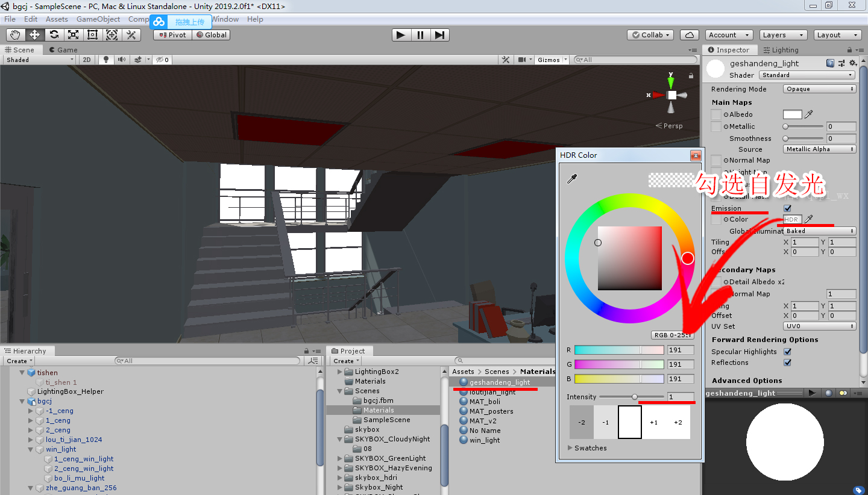Open material preset sliders icon

pos(841,63)
